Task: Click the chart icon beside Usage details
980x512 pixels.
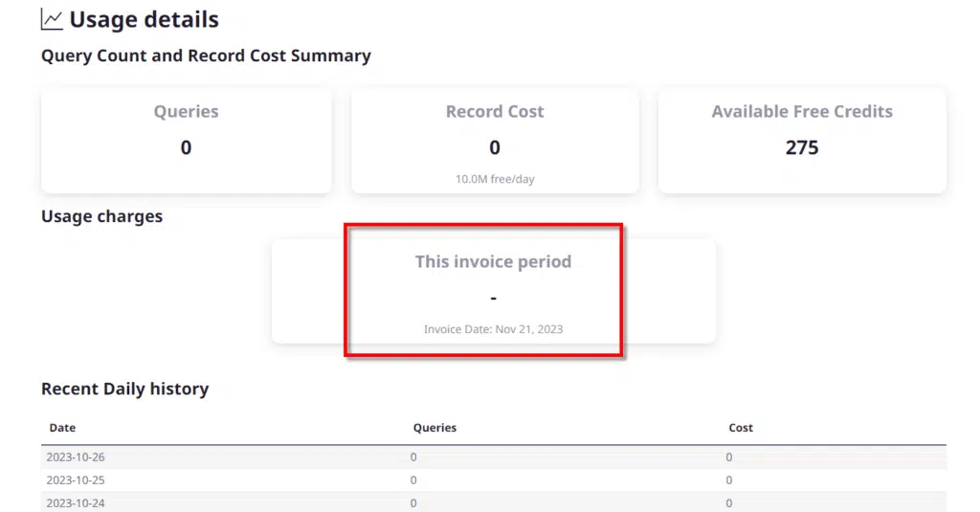Action: 52,19
